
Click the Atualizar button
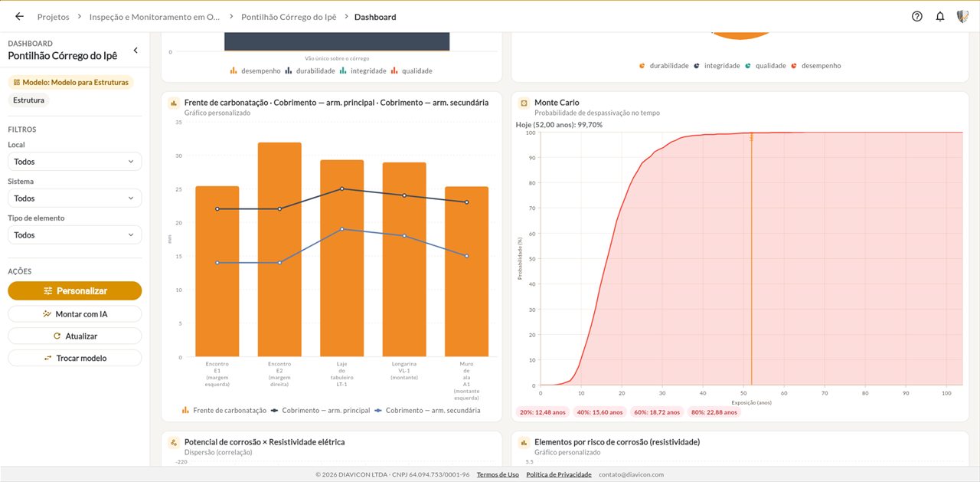pos(74,336)
